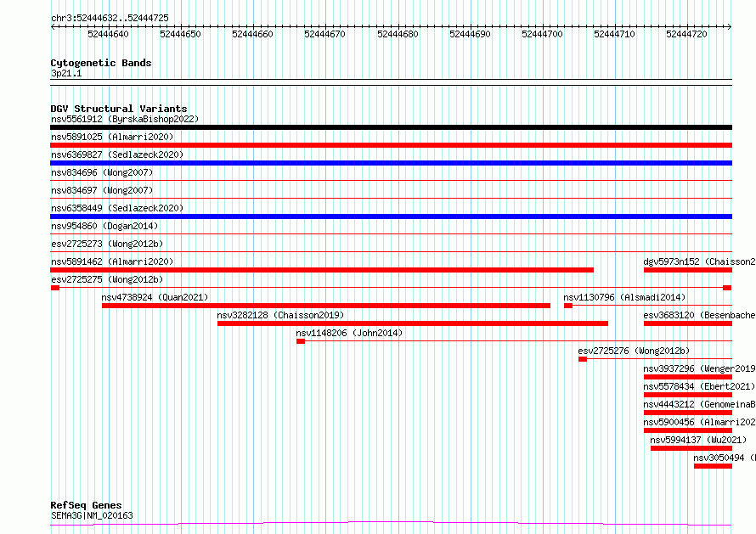Click nsv5891462 (Almarri2020) label
The width and height of the screenshot is (756, 534).
point(112,261)
